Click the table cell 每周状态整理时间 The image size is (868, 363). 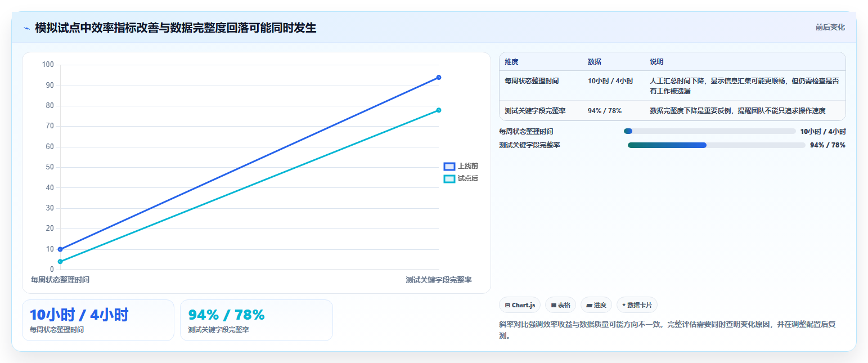point(532,81)
